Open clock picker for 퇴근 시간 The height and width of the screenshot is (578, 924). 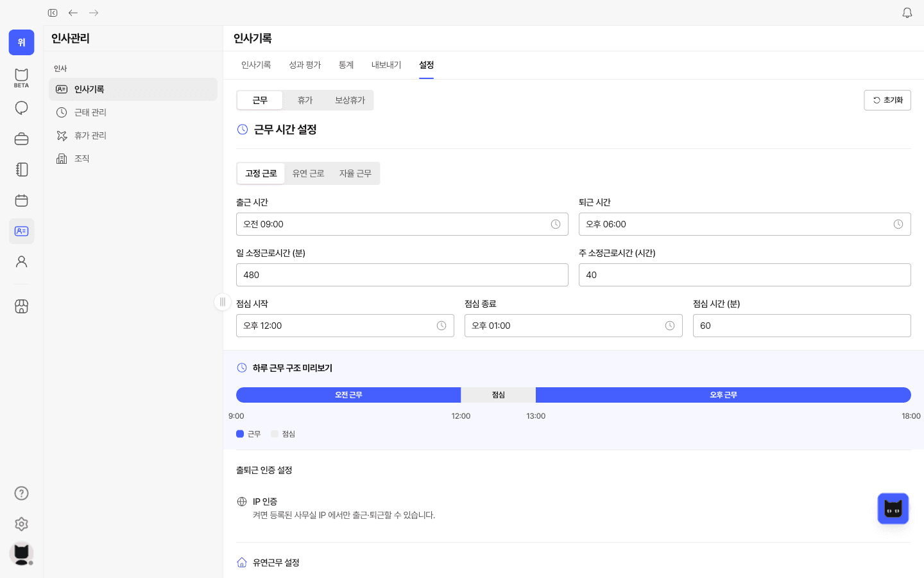(x=898, y=224)
